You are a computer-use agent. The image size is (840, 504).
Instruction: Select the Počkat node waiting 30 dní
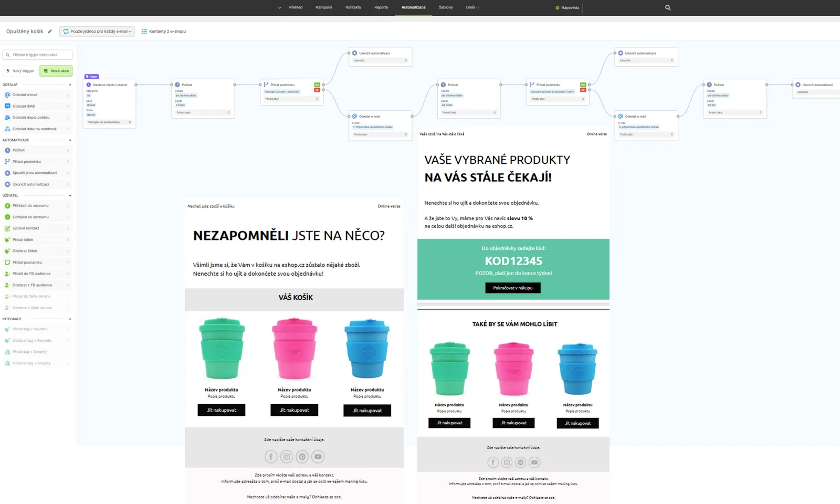(x=735, y=99)
